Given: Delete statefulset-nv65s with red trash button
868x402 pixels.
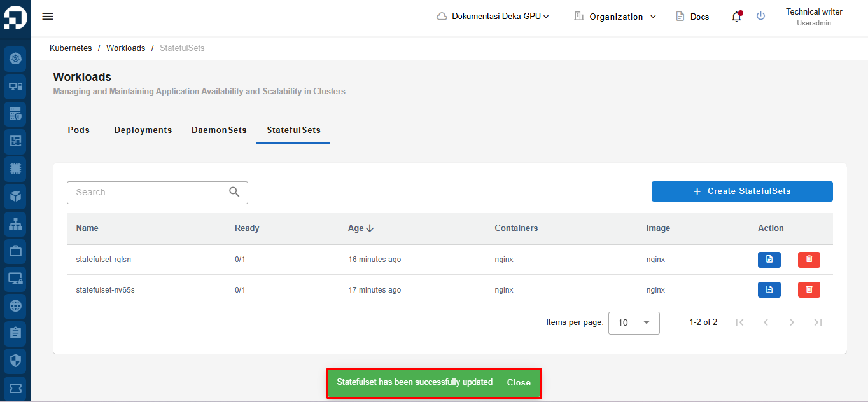Looking at the screenshot, I should tap(809, 290).
